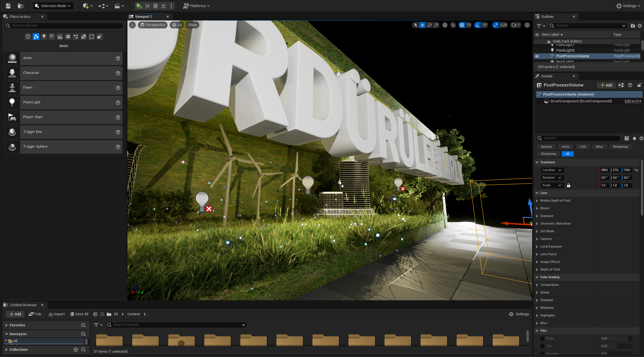Collapse the Color Grading category
Image resolution: width=644 pixels, height=357 pixels.
point(537,277)
